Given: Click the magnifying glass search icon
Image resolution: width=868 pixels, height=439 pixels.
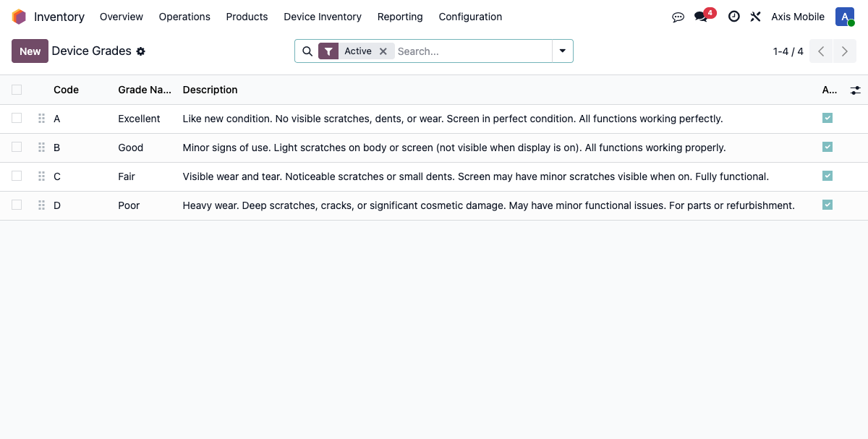Looking at the screenshot, I should [307, 51].
